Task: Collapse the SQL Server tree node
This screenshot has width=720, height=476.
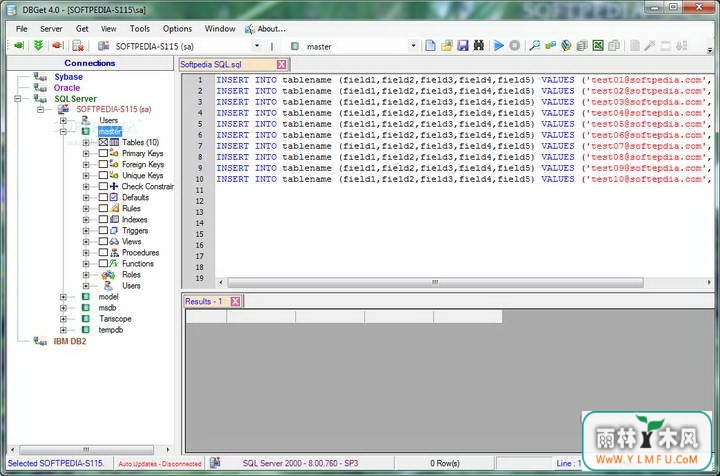Action: [x=18, y=99]
